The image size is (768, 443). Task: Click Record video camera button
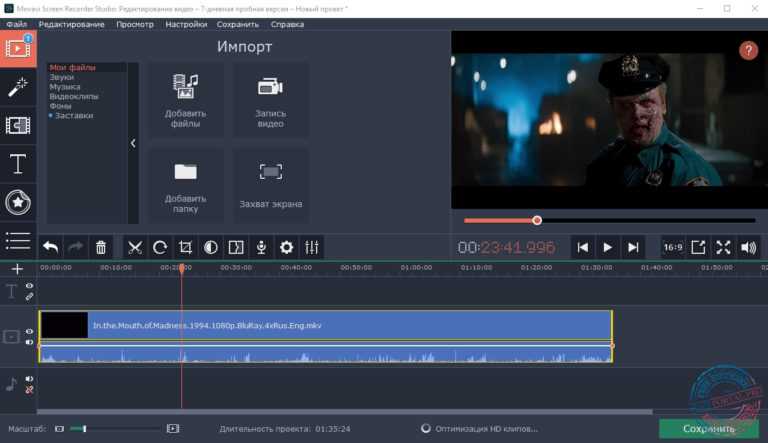tap(270, 100)
